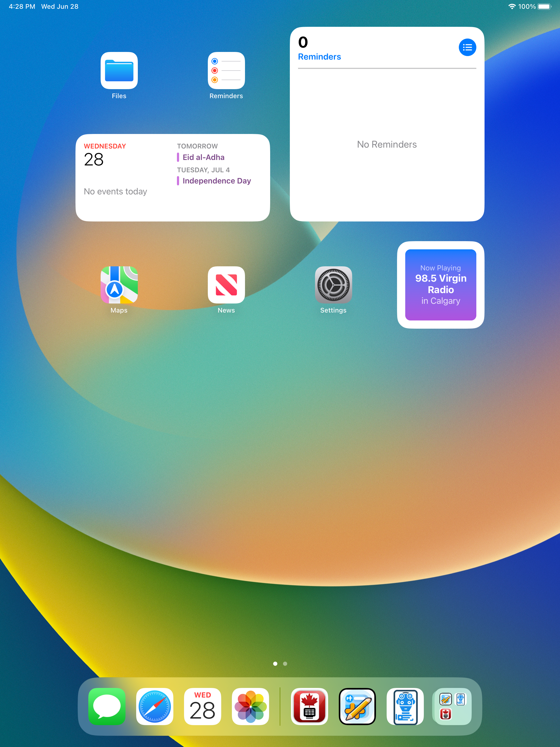This screenshot has width=560, height=747.
Task: Tap the Now Playing Virgin Radio widget
Action: tap(441, 285)
